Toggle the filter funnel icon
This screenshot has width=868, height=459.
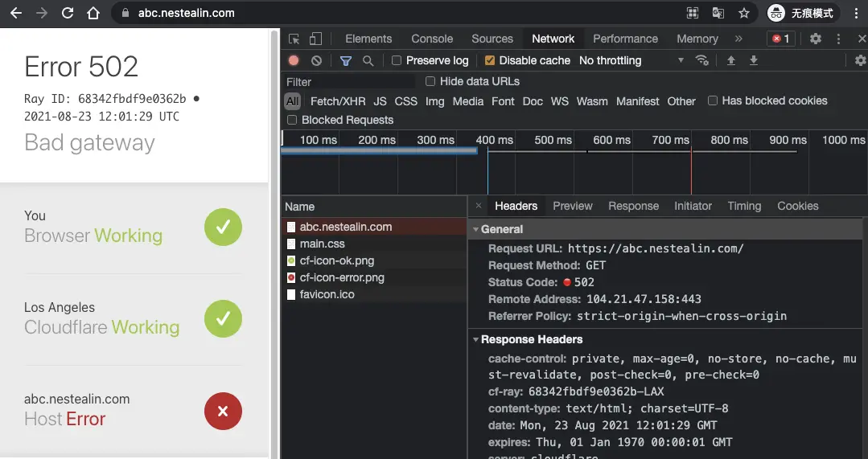point(346,61)
